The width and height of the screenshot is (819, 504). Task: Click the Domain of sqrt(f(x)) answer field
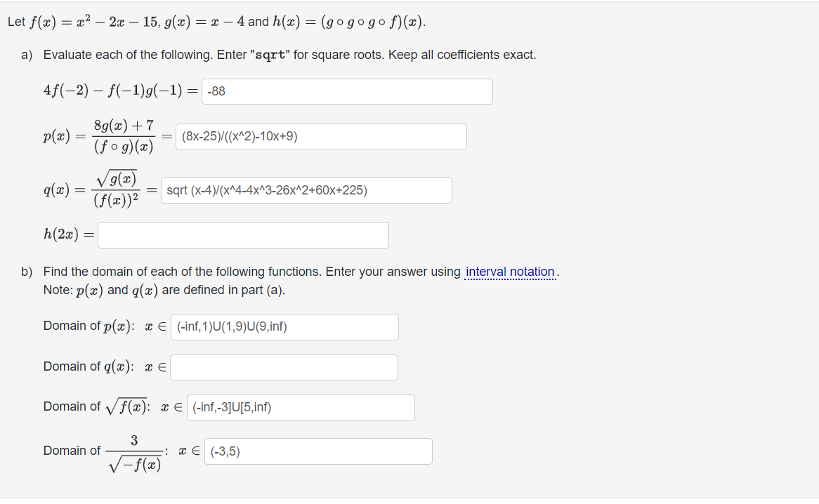pos(301,408)
